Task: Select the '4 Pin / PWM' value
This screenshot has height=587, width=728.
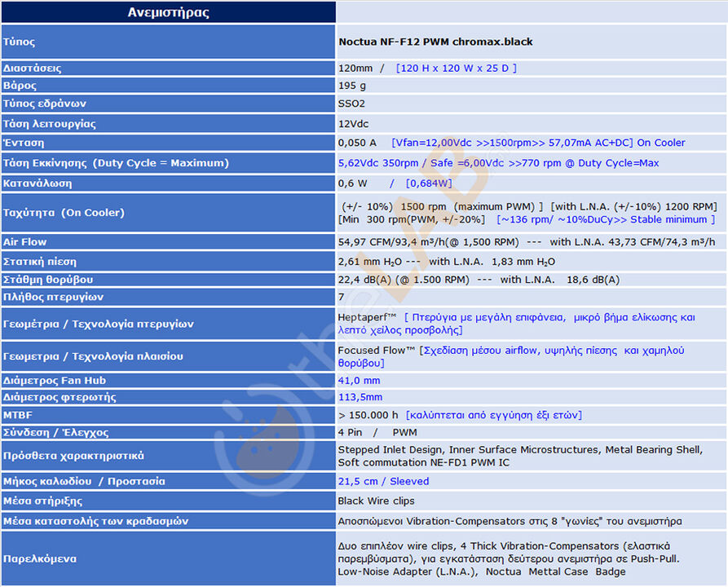Action: (x=377, y=433)
